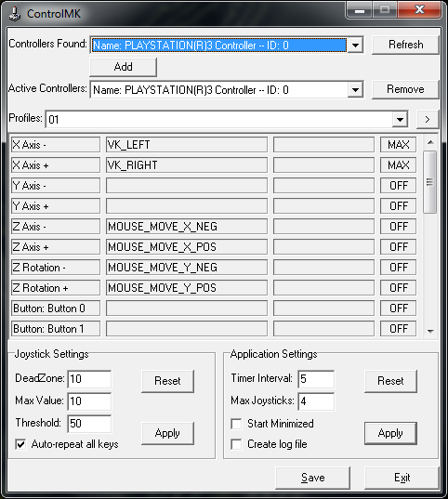Screen dimensions: 448x499
Task: Toggle OFF button for Button 0 row
Action: tap(398, 309)
